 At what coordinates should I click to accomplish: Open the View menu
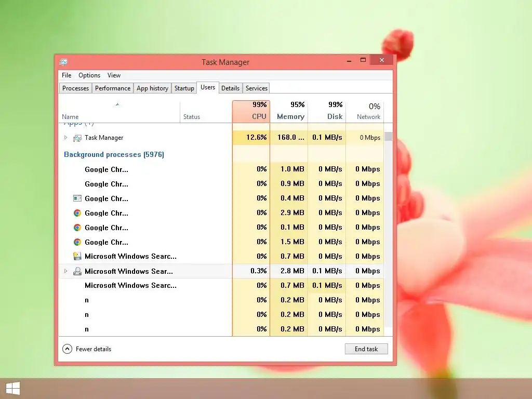114,75
